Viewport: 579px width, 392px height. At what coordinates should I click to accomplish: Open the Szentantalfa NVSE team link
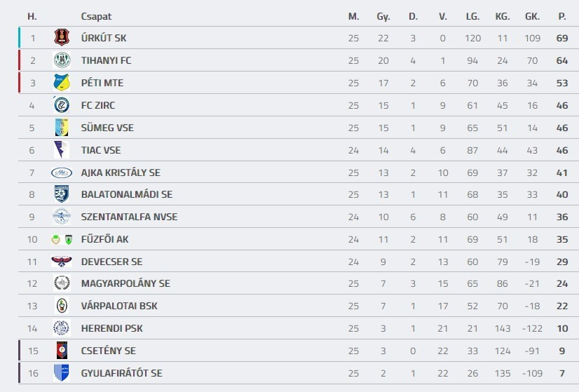coord(129,217)
